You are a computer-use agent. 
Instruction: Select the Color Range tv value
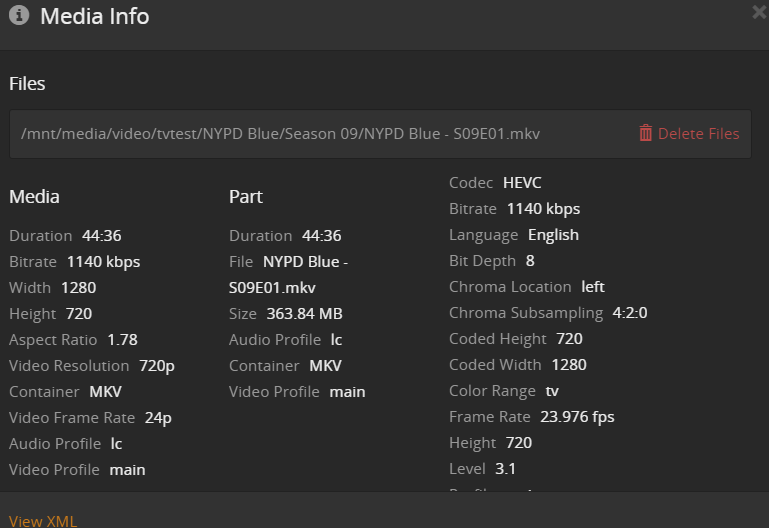click(x=554, y=391)
